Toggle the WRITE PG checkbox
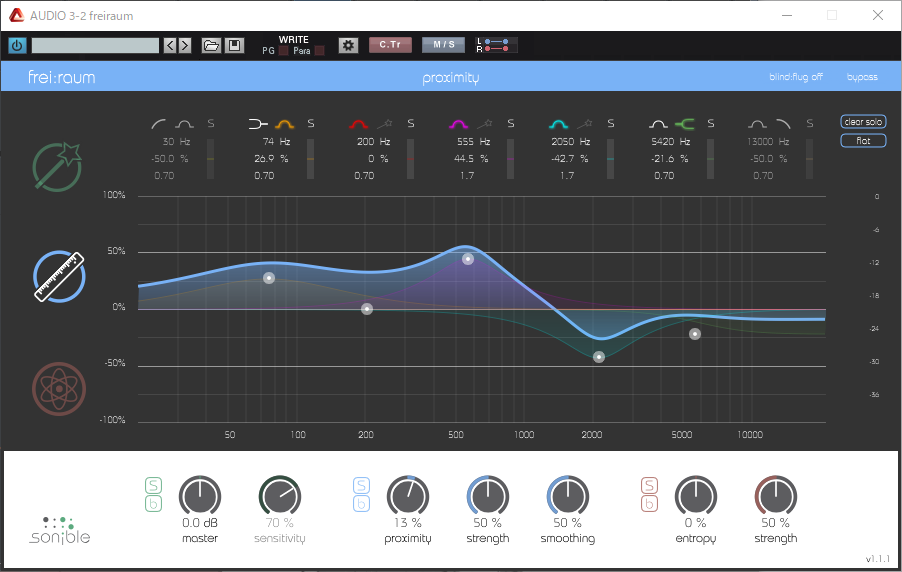Viewport: 902px width, 572px height. pyautogui.click(x=283, y=51)
